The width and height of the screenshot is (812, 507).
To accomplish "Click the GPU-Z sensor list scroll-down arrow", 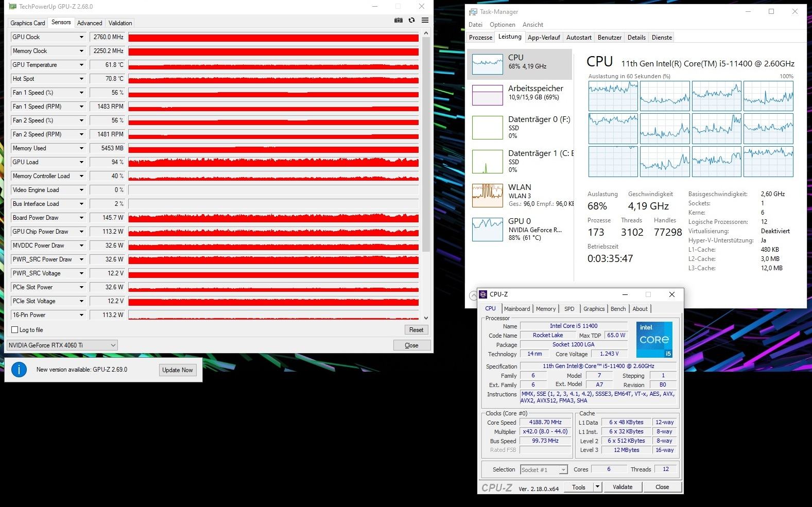I will 426,318.
